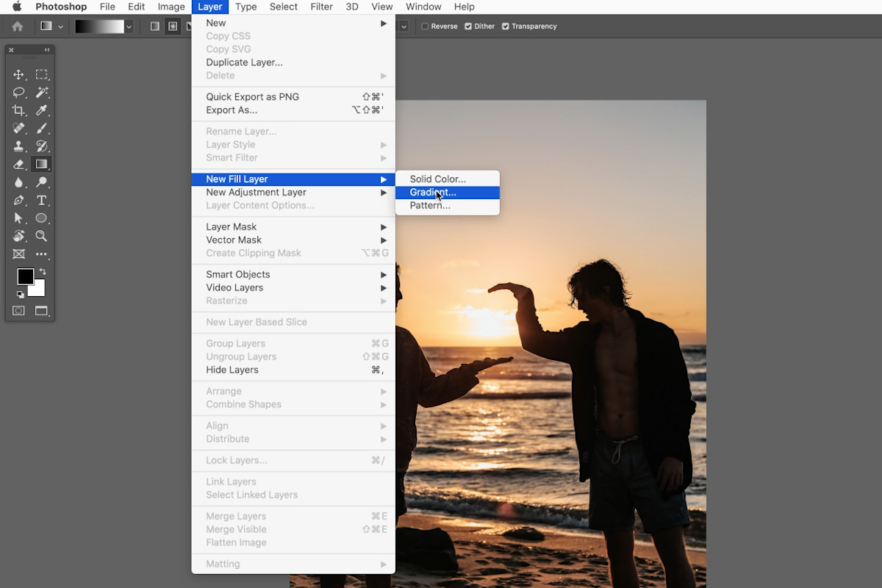Viewport: 882px width, 588px height.
Task: Open the Filter menu
Action: point(321,7)
